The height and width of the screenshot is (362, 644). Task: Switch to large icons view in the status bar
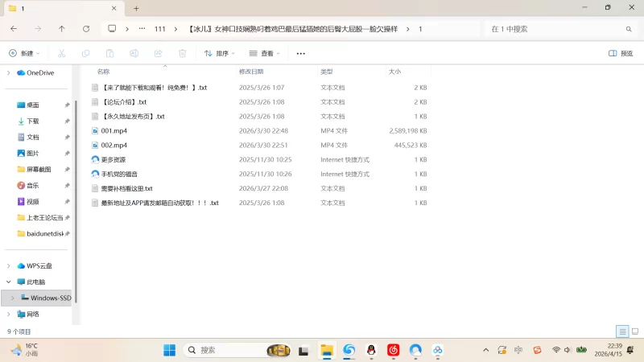click(x=634, y=331)
